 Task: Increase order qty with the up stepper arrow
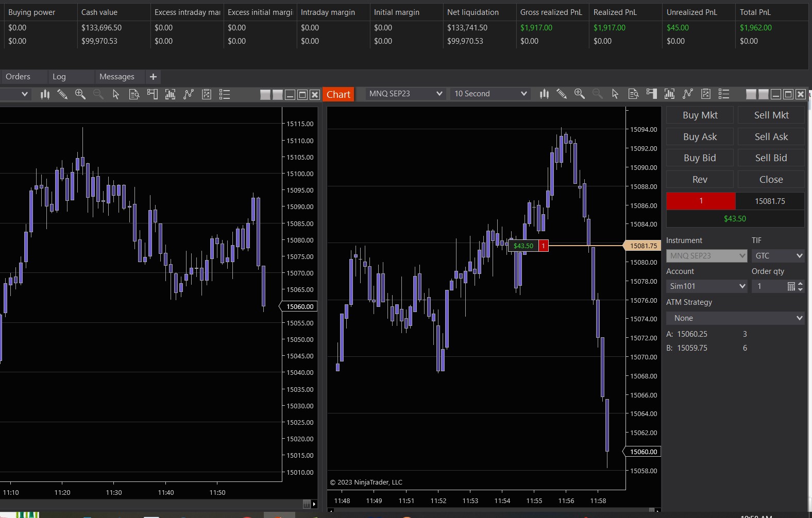(x=800, y=283)
